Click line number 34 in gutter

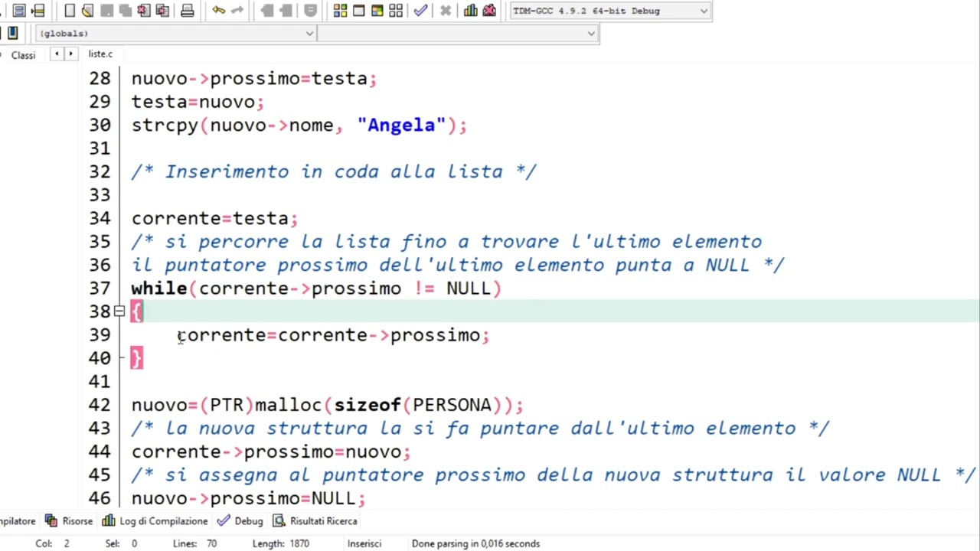[100, 219]
